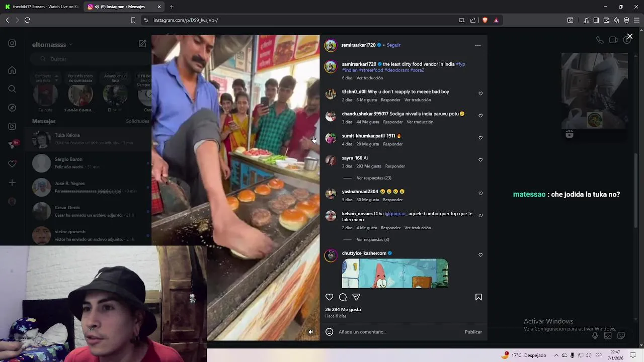The image size is (644, 362).
Task: Click browser back arrow
Action: (7, 20)
